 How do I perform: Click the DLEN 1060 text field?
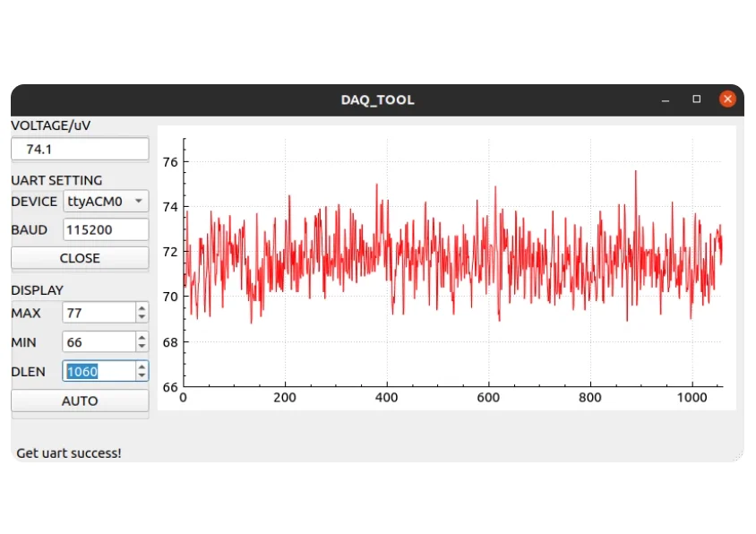tap(99, 372)
